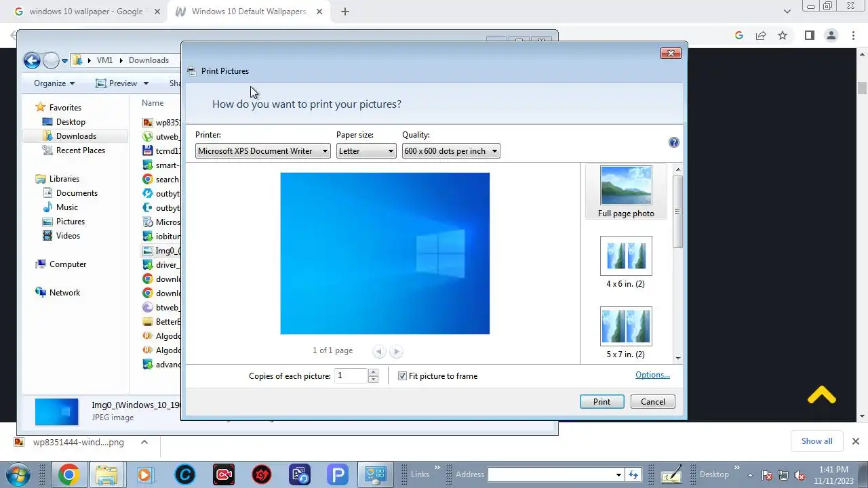The image size is (868, 488).
Task: Click Chrome share page icon
Action: click(x=761, y=35)
